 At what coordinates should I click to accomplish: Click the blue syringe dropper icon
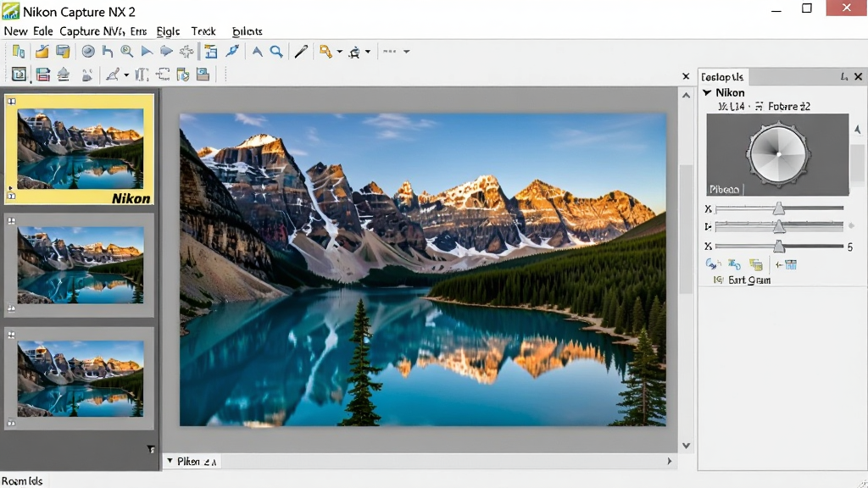[x=232, y=52]
